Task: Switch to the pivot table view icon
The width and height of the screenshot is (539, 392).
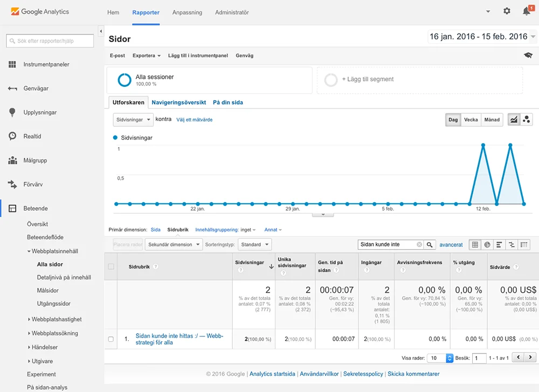Action: (524, 245)
